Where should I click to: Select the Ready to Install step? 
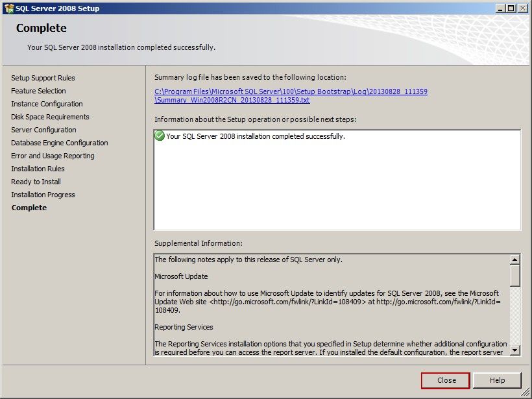(36, 182)
